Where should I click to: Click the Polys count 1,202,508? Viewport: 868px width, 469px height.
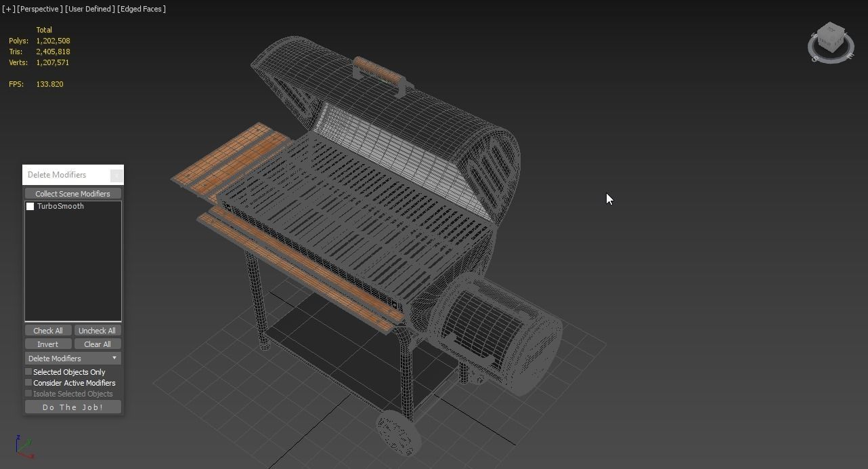click(53, 41)
